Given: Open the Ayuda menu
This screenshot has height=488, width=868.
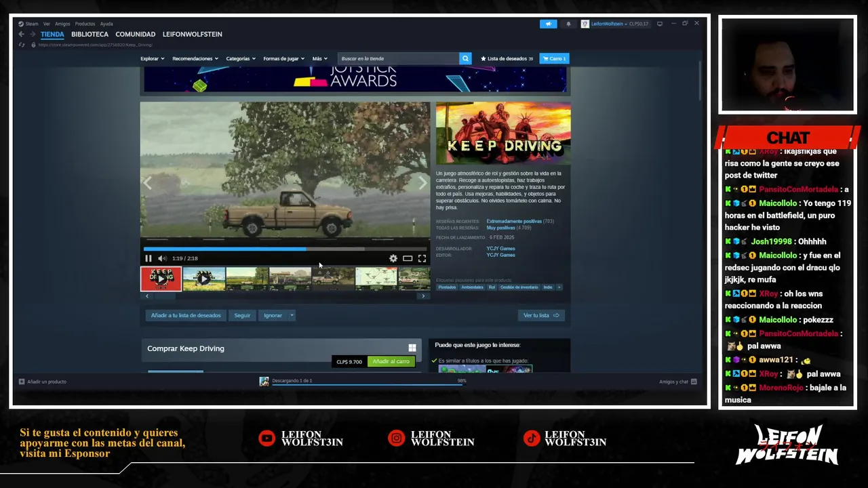Looking at the screenshot, I should tap(106, 24).
